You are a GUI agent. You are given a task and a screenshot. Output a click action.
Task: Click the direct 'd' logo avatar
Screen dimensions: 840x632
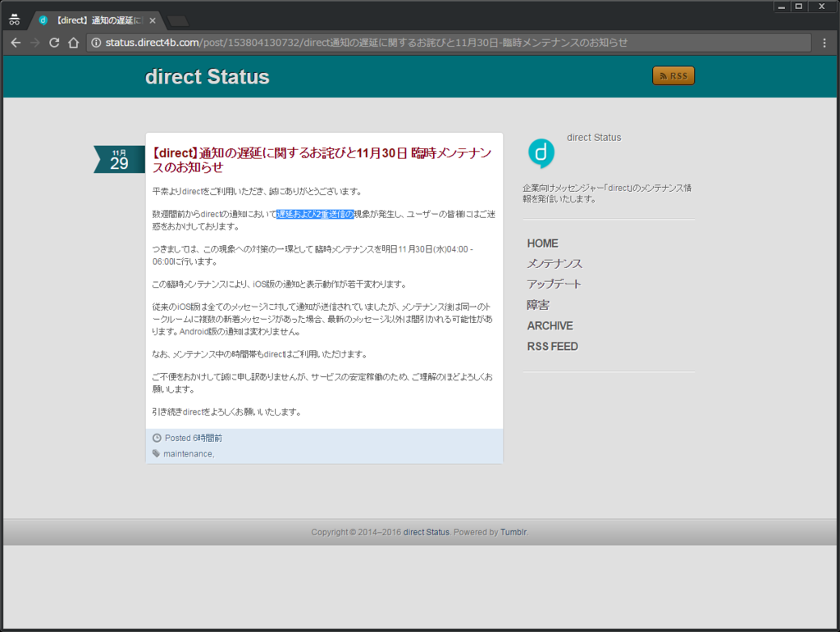[541, 153]
